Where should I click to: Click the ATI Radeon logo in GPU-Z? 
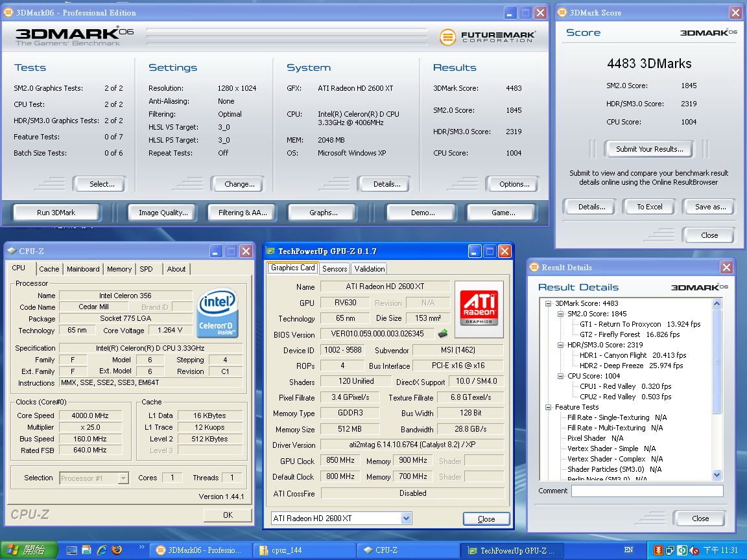tap(479, 308)
